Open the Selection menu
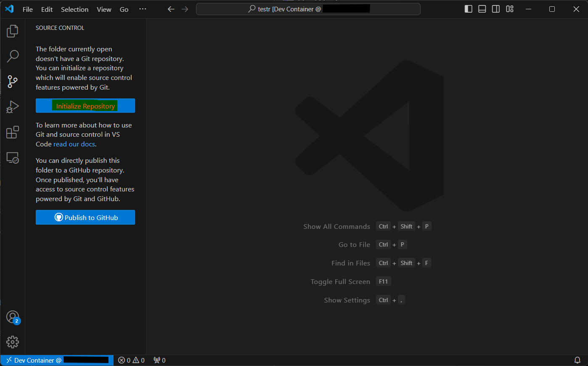This screenshot has width=588, height=366. point(74,9)
